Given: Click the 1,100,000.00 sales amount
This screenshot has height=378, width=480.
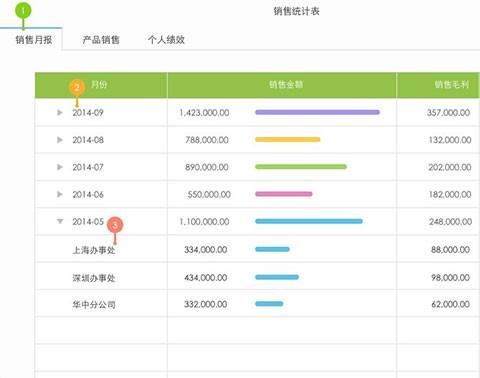Looking at the screenshot, I should tap(204, 222).
